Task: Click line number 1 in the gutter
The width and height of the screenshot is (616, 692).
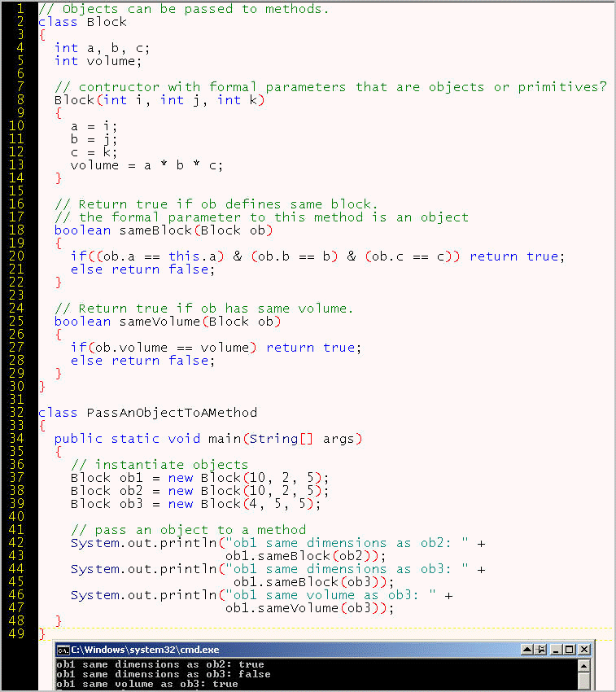Action: tap(20, 8)
